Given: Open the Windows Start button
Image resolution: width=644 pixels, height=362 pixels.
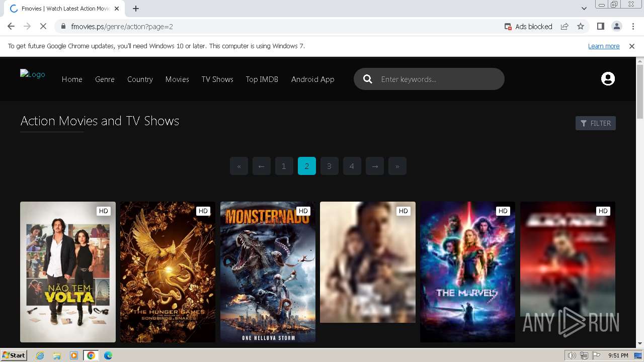Looking at the screenshot, I should pos(14,355).
